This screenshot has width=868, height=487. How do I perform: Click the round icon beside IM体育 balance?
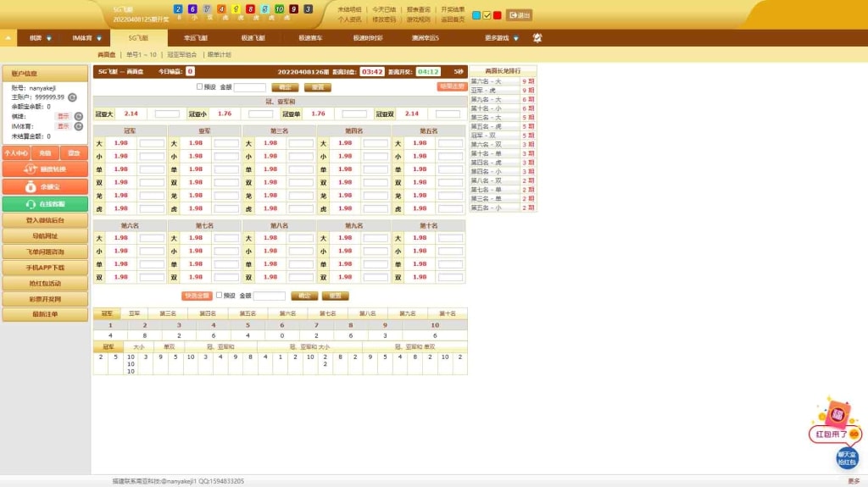[79, 126]
